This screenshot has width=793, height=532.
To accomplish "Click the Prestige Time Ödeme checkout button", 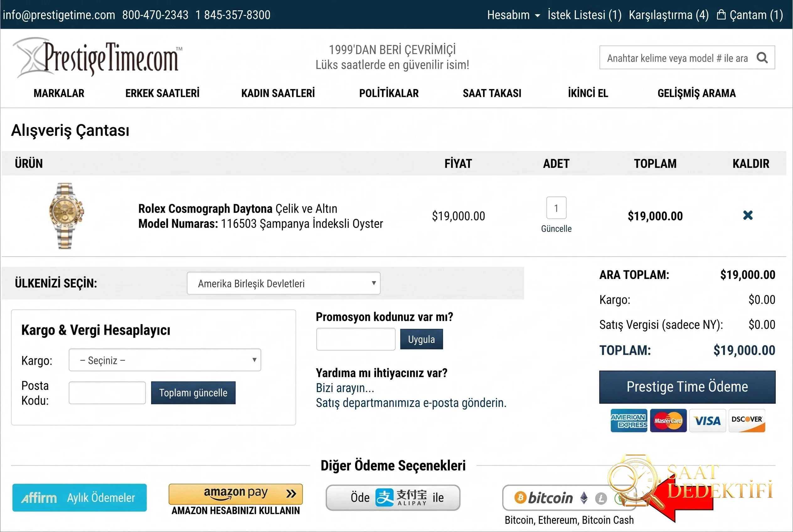I will [x=687, y=387].
